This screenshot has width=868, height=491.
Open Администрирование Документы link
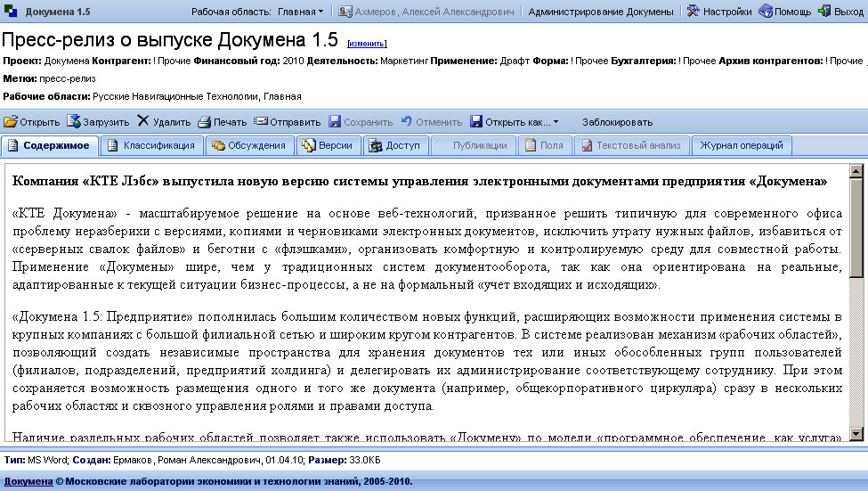click(601, 12)
